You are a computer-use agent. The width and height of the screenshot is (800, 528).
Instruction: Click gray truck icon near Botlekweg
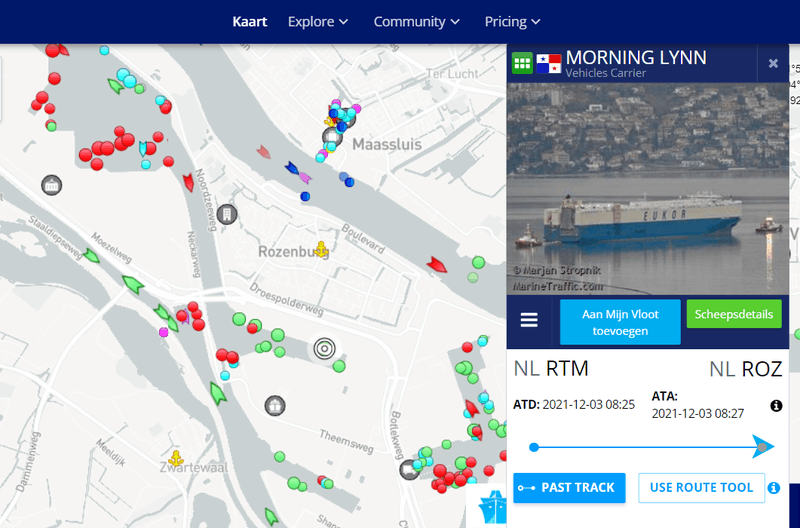[409, 469]
